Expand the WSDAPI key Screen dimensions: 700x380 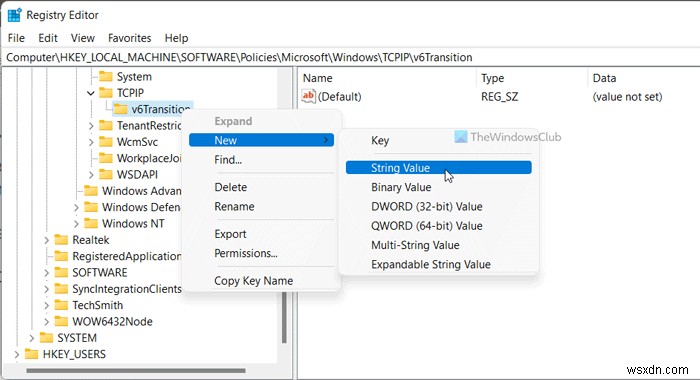click(91, 175)
